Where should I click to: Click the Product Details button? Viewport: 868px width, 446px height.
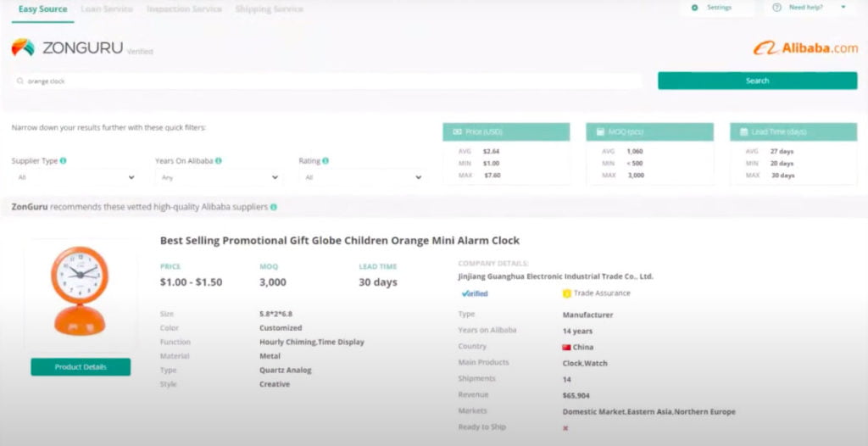tap(81, 367)
